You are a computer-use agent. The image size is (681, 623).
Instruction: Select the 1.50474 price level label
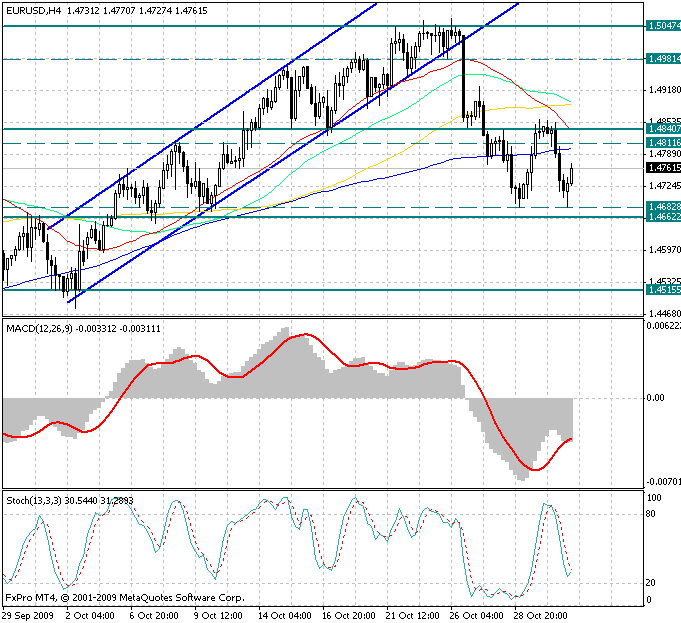(x=663, y=26)
